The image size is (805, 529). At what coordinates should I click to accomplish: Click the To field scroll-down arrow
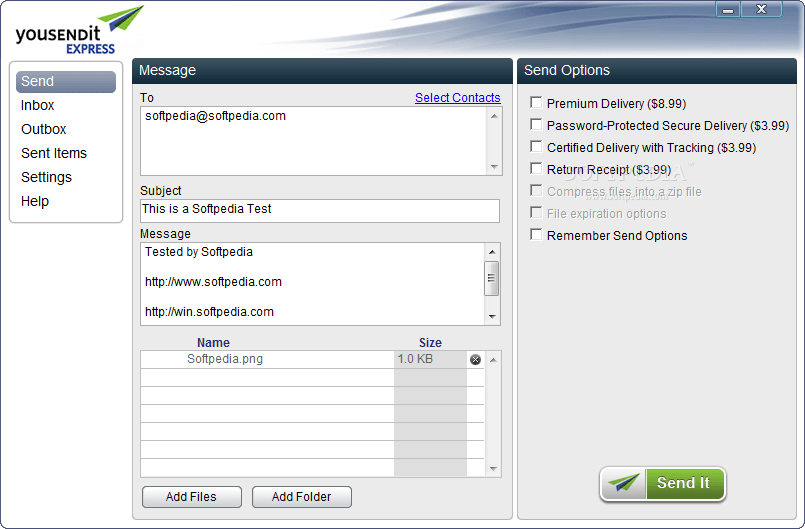coord(494,166)
